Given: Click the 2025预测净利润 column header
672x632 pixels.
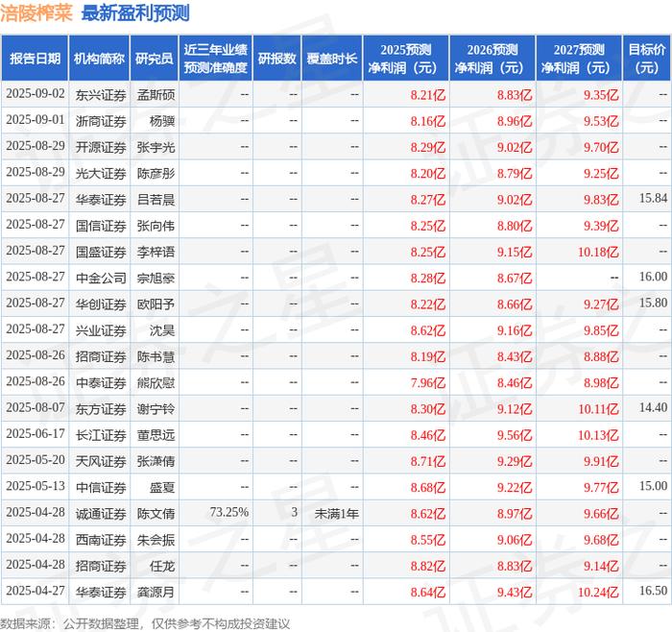Looking at the screenshot, I should [x=406, y=59].
